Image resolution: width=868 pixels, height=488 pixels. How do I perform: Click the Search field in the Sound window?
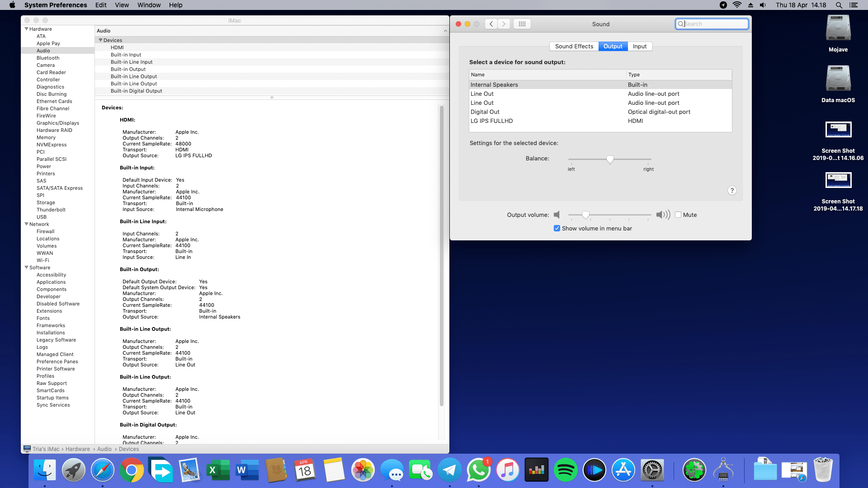712,23
